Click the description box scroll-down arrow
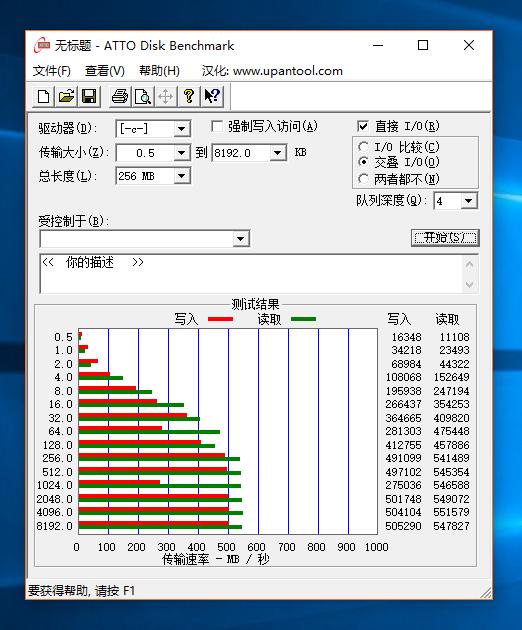 [469, 285]
